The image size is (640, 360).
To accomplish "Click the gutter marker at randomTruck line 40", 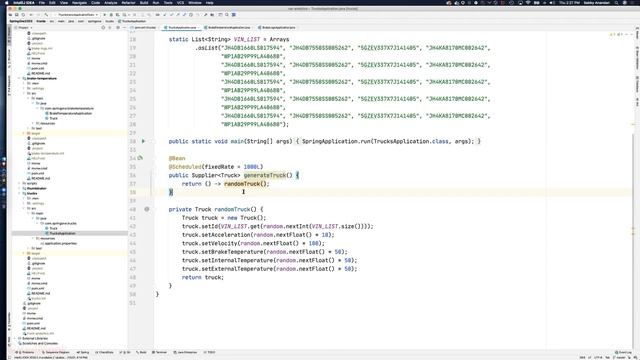I will [x=147, y=209].
